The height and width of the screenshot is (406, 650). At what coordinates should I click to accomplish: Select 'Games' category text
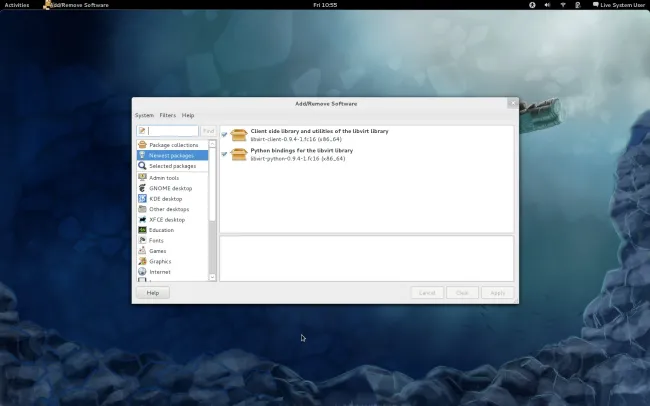[158, 251]
